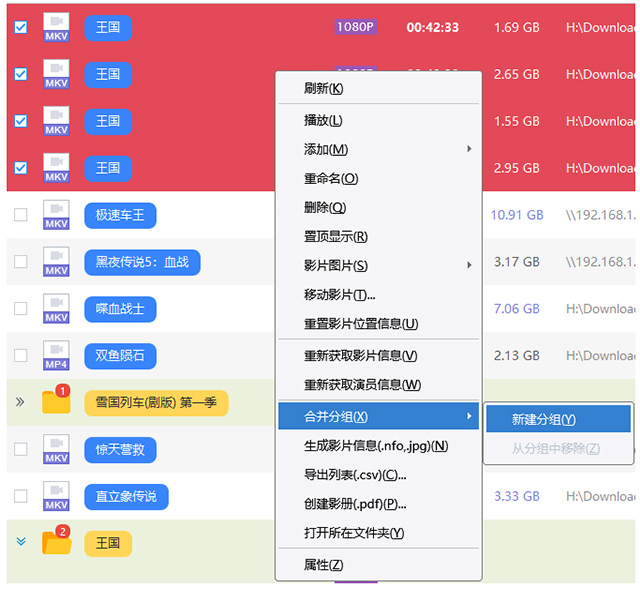The height and width of the screenshot is (589, 640).
Task: Click the 7.06 GB file size
Action: [517, 309]
